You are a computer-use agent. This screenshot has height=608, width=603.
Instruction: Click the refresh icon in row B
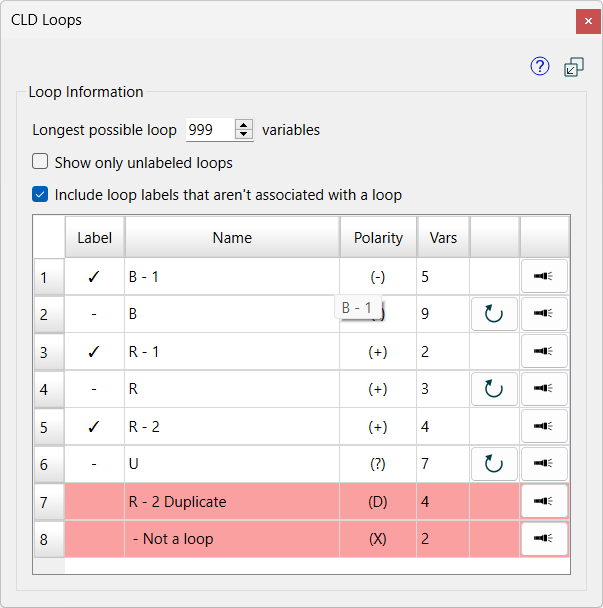pyautogui.click(x=494, y=314)
